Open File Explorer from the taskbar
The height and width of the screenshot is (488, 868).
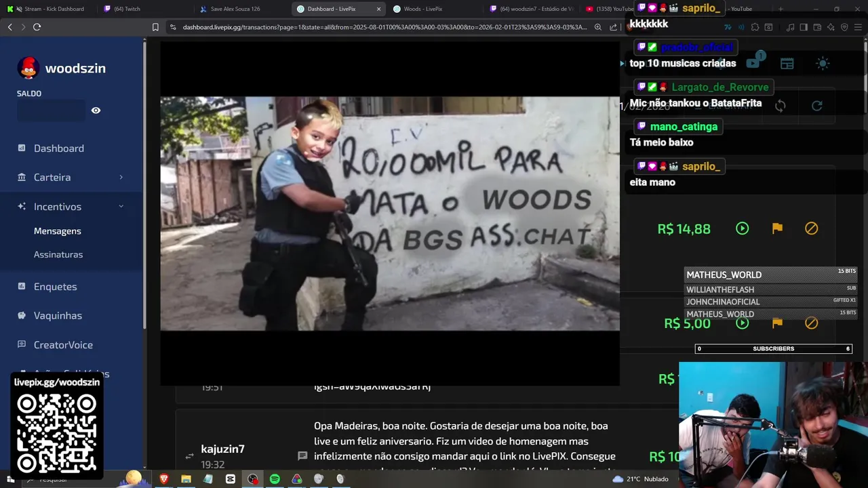(x=186, y=479)
